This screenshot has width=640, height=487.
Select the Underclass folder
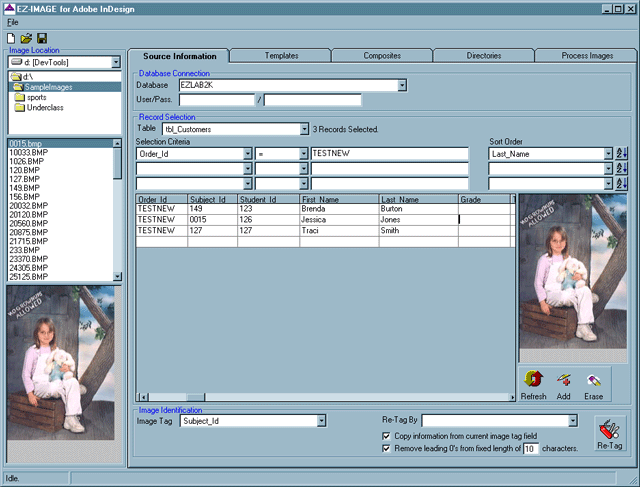(39, 107)
